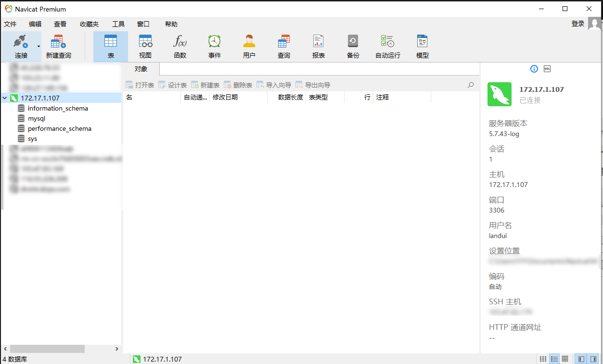The image size is (603, 364).
Task: Open the 模型 (Models) icon
Action: (x=422, y=46)
